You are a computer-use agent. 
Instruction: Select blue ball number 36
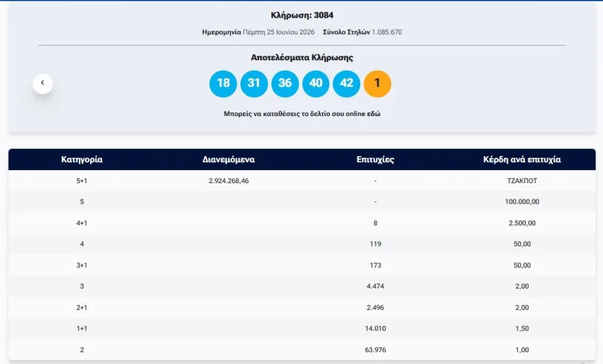click(285, 84)
